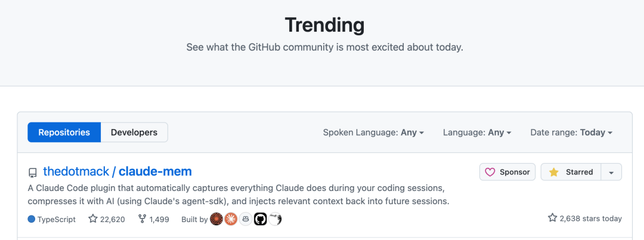The image size is (644, 240).
Task: Click the third contributor avatar with robot face
Action: [x=246, y=219]
